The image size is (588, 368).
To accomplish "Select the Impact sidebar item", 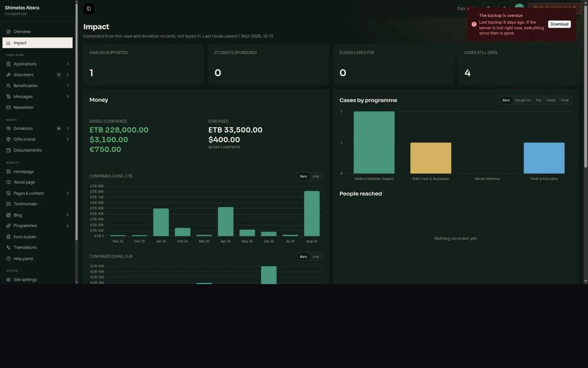I will click(37, 43).
